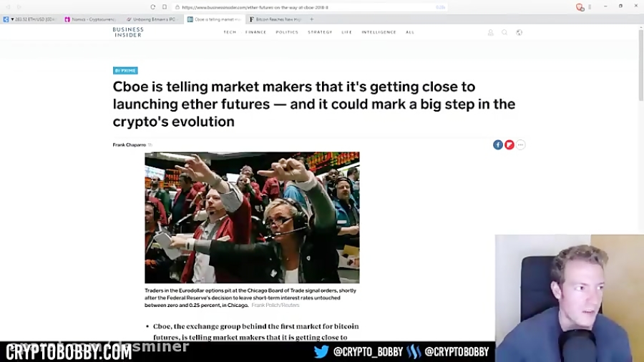Open more sharing options (three dots)
The height and width of the screenshot is (362, 644).
coord(520,145)
